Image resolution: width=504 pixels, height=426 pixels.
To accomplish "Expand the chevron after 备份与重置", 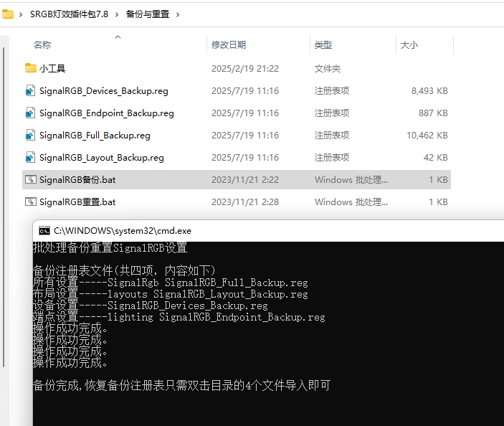I will pos(178,14).
